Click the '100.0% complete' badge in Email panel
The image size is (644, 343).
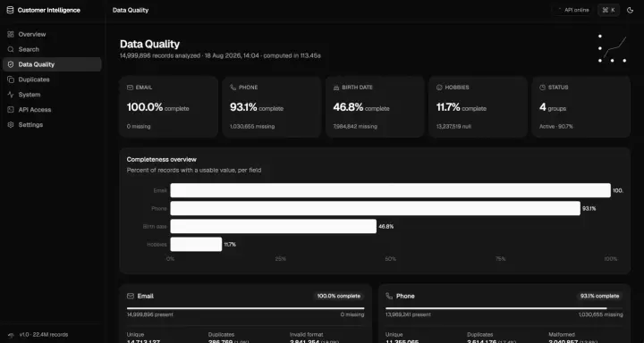coord(339,297)
